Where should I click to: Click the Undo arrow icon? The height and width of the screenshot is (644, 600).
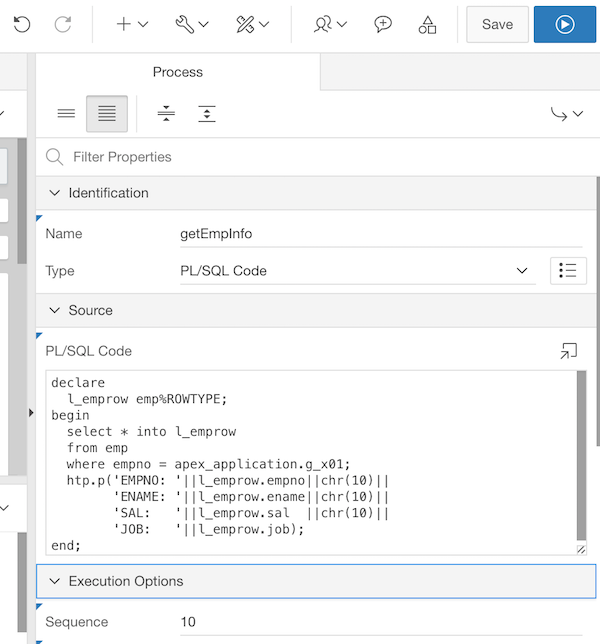pyautogui.click(x=21, y=25)
